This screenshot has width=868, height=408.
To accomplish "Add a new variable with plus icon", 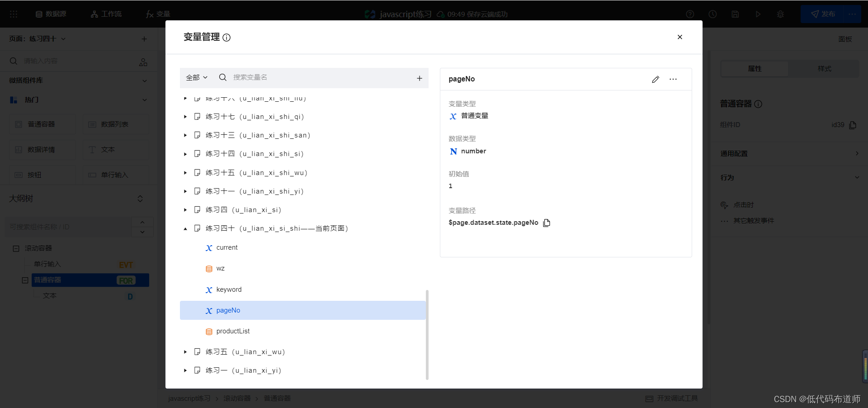I will point(420,78).
